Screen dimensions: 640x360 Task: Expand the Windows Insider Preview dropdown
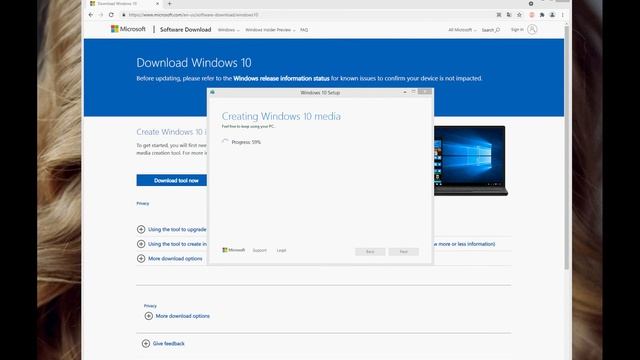click(x=270, y=30)
